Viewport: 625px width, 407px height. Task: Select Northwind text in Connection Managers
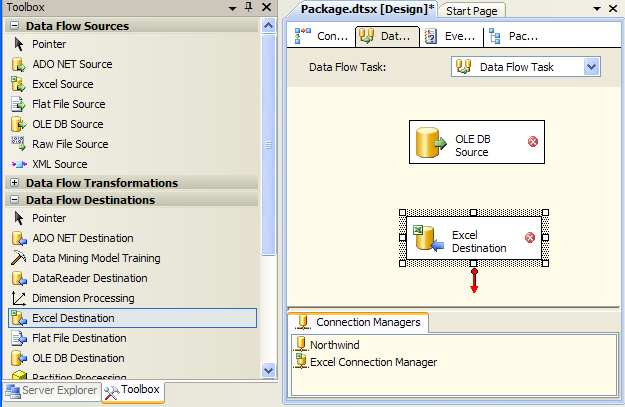[335, 345]
